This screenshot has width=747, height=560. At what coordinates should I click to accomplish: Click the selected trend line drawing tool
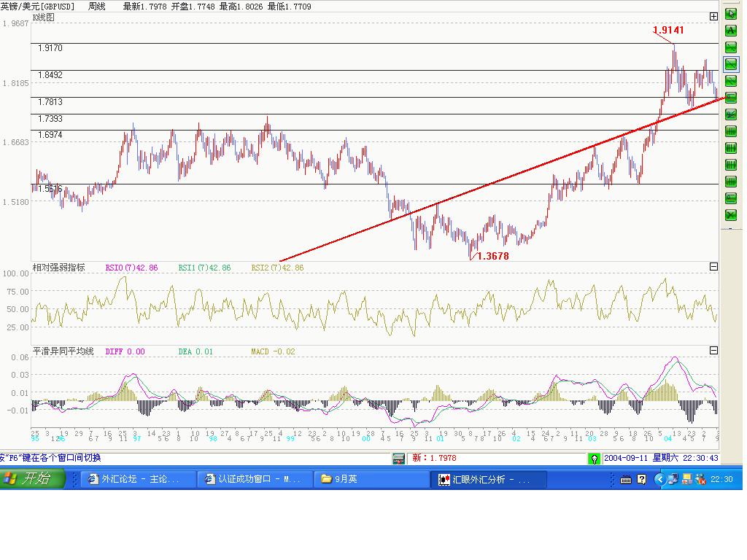(730, 63)
